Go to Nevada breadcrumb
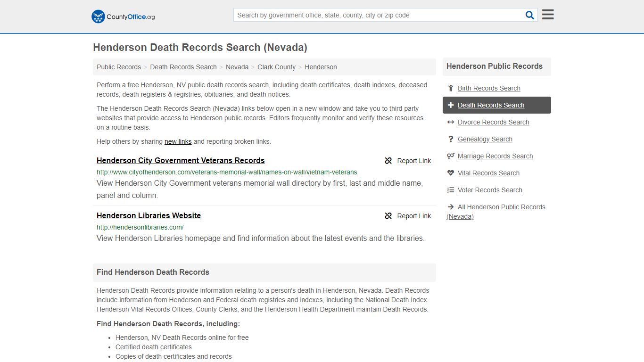 click(x=237, y=67)
